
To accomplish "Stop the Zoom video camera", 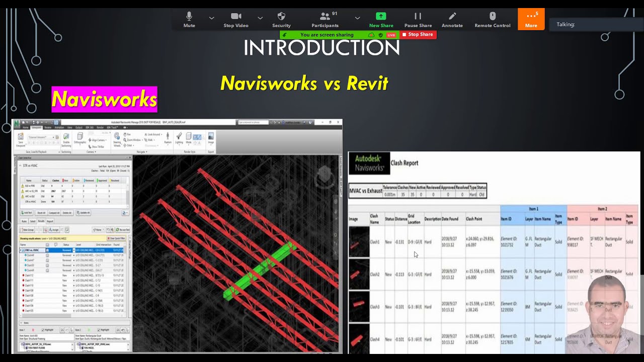I will 236,20.
